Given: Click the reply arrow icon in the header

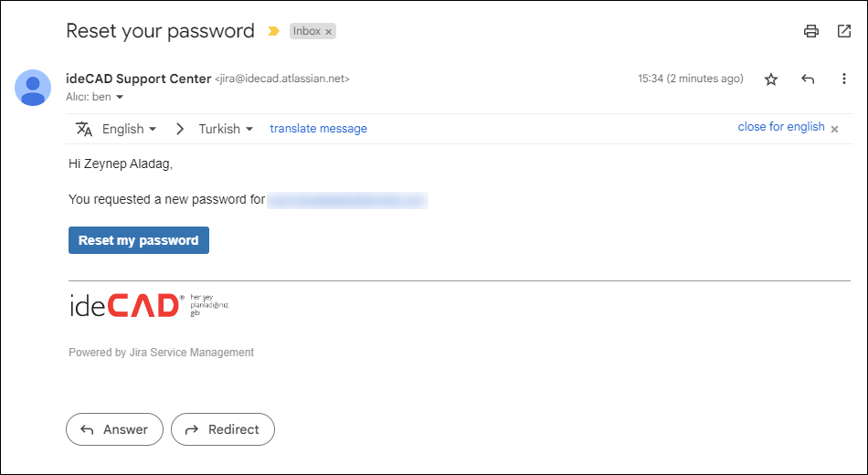Looking at the screenshot, I should [807, 79].
